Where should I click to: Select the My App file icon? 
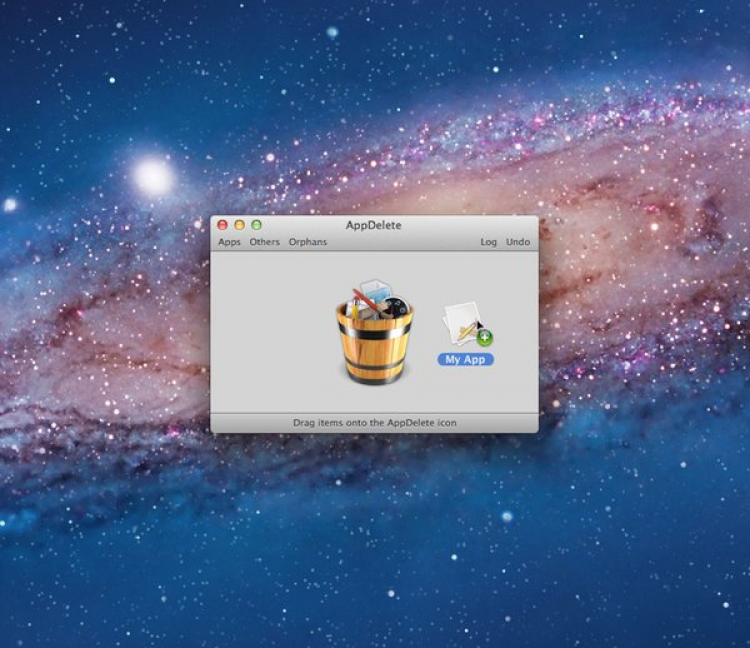click(463, 323)
